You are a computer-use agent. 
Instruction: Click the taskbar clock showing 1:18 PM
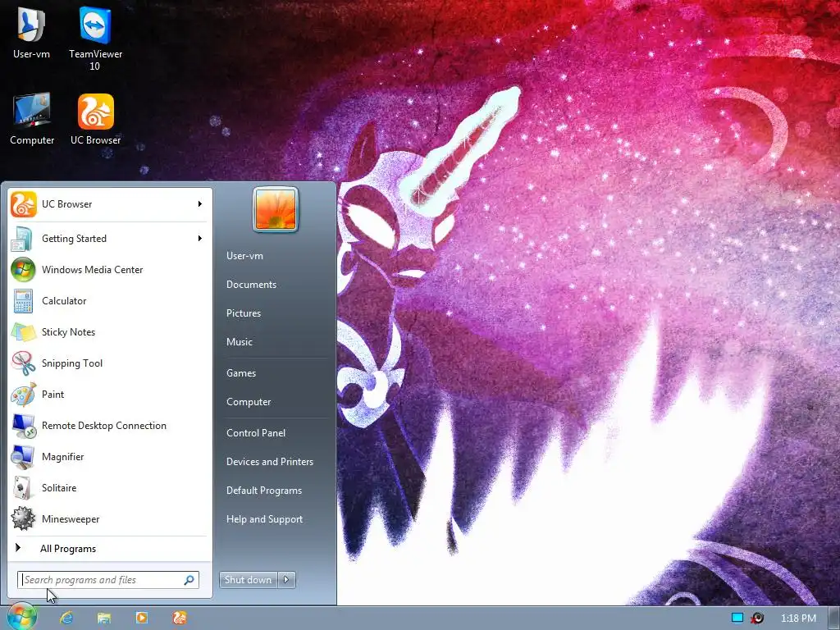pos(798,619)
